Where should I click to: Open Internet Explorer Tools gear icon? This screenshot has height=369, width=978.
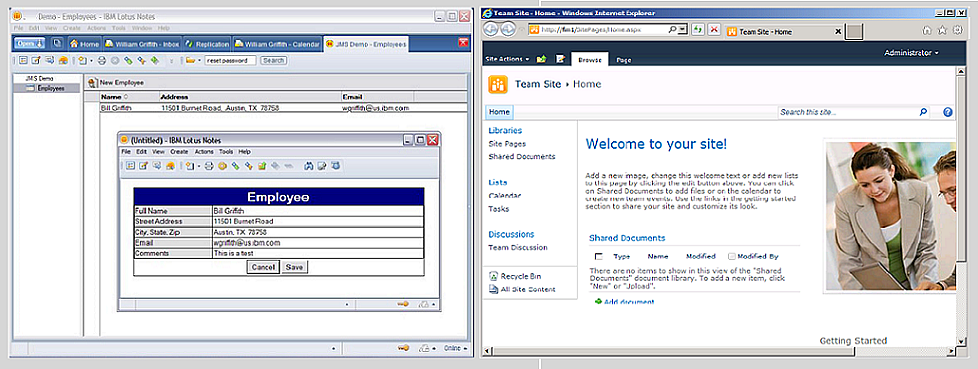coord(957,30)
